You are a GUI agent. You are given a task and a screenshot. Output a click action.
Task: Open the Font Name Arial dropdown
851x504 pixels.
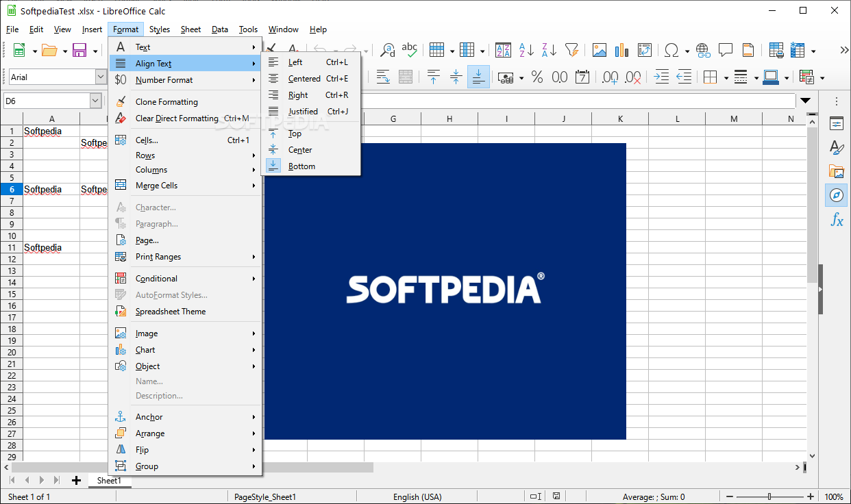pos(101,77)
